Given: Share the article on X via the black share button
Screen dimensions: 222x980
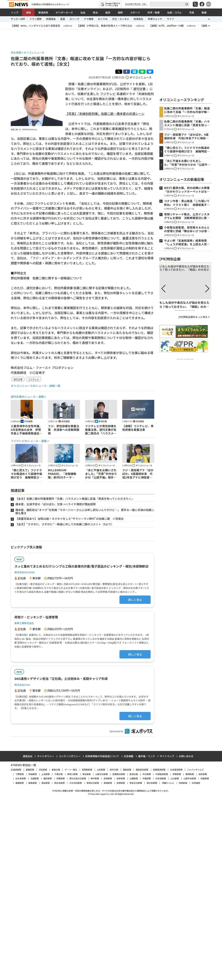Looking at the screenshot, I should point(118,72).
